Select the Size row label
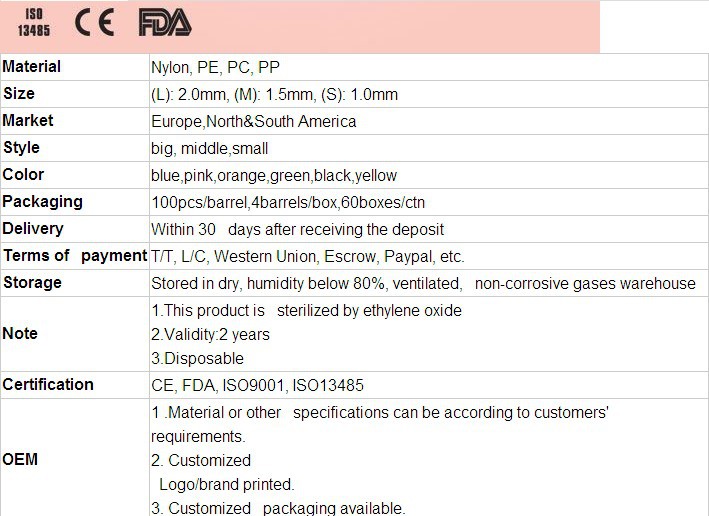Image resolution: width=709 pixels, height=516 pixels. (x=19, y=94)
